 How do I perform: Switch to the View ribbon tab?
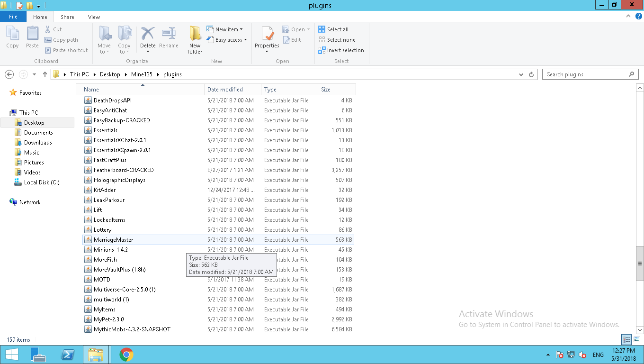tap(94, 17)
